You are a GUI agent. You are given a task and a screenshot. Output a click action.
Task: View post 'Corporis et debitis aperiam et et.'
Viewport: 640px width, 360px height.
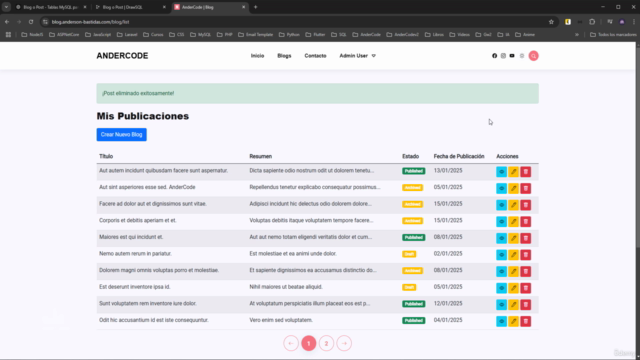point(501,222)
